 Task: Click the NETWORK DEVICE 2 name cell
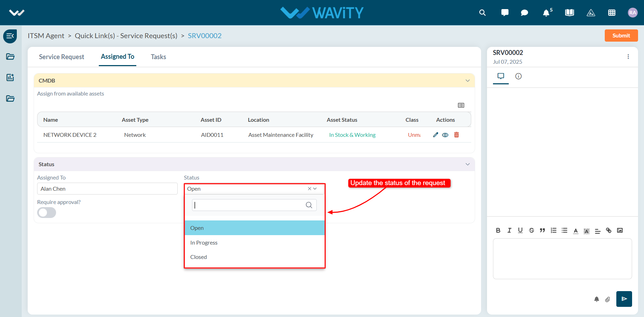tap(70, 135)
